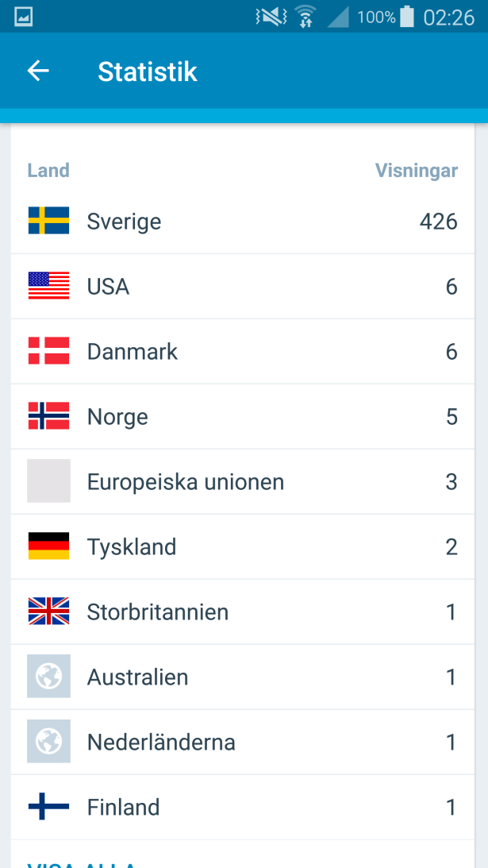Open the Wi-Fi status icon
Viewport: 488px width, 868px height.
pos(305,17)
